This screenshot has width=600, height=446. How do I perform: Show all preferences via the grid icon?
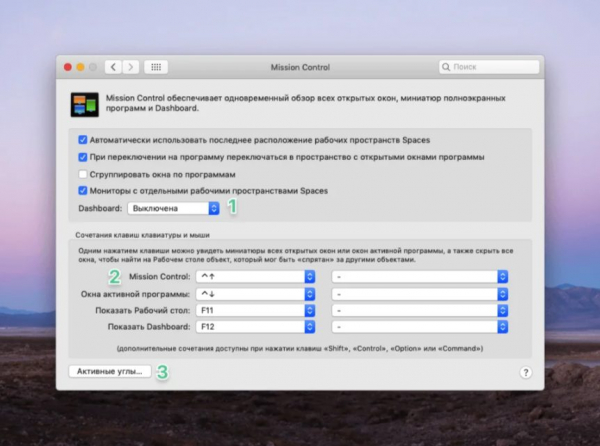[156, 67]
